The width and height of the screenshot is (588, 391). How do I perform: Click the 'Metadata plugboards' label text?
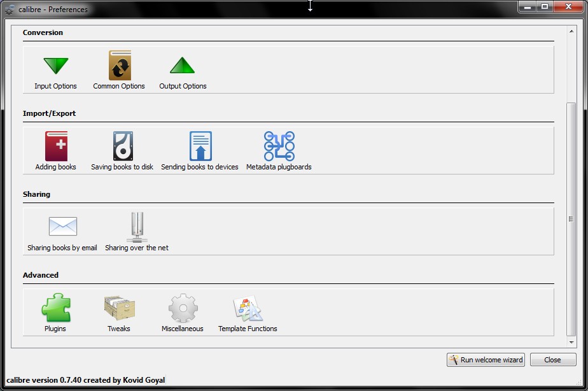279,167
